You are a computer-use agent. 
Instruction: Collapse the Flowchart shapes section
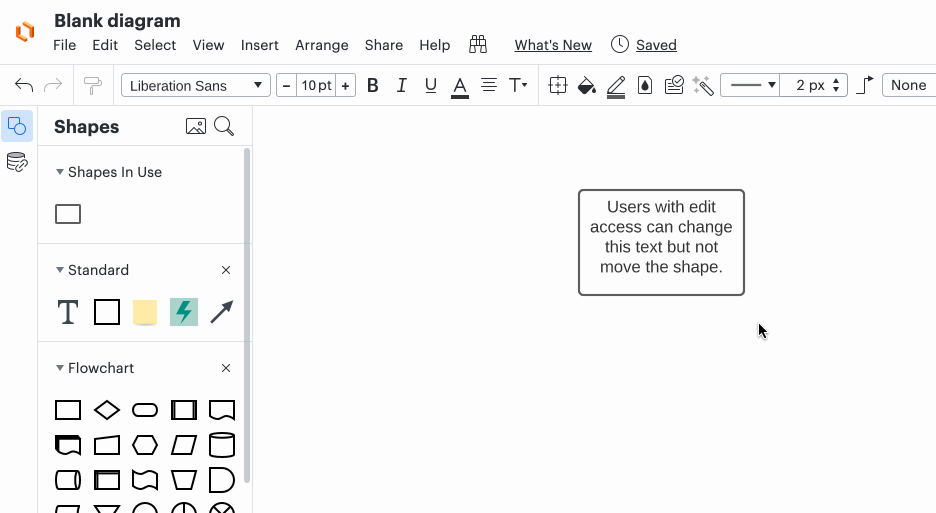(60, 368)
